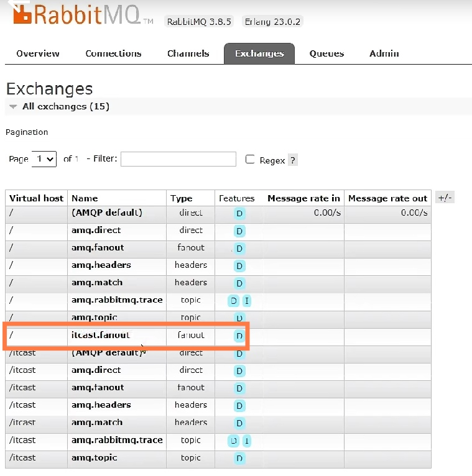Image resolution: width=472 pixels, height=476 pixels.
Task: Open (AMQP default) exchange on / vhost
Action: 107,213
